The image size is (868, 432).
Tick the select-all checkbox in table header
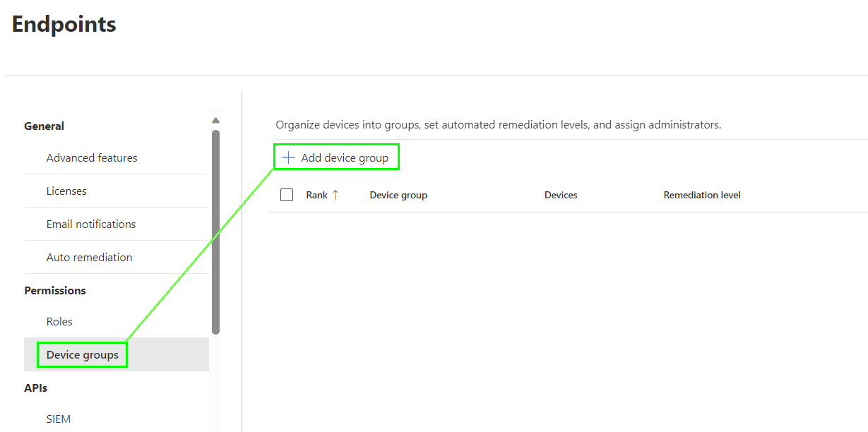pos(287,195)
